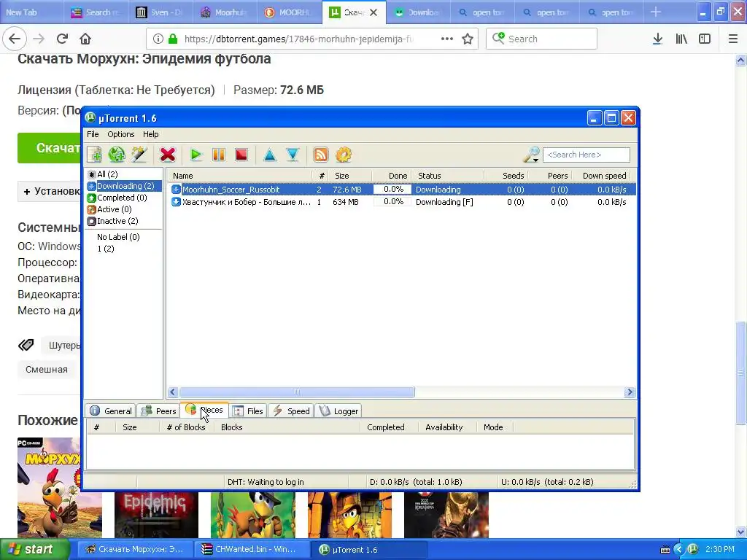This screenshot has height=560, width=747.
Task: Switch to Peers tab in details pane
Action: [159, 411]
